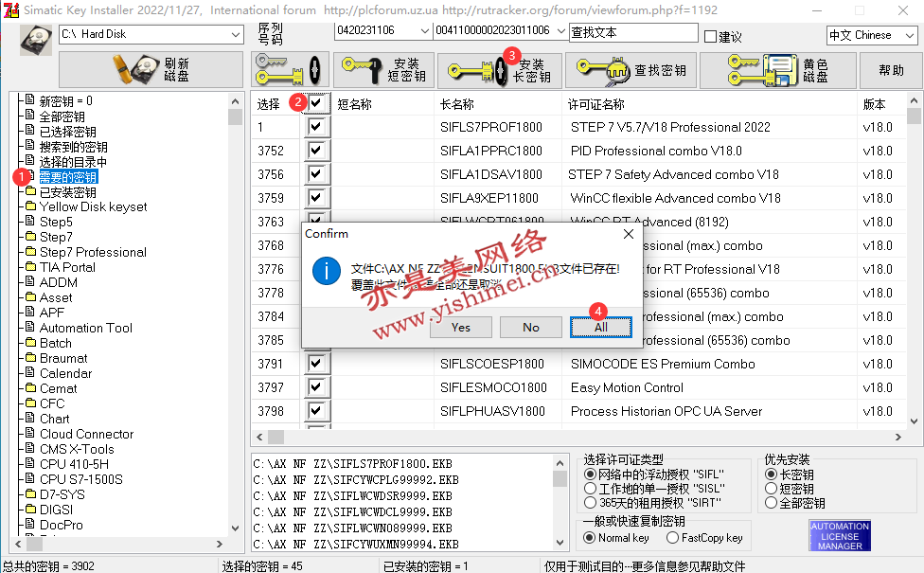Click the CFC folder icon
This screenshot has width=924, height=573.
[30, 403]
